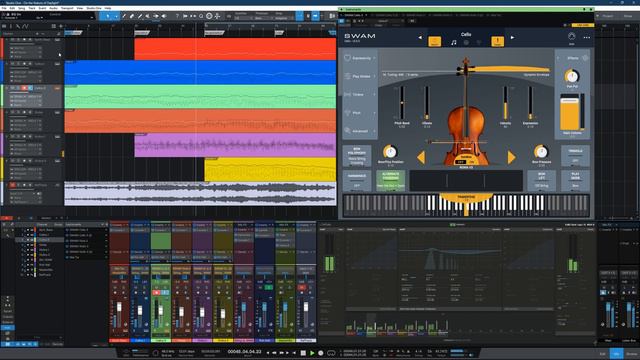Open the Track menu
640x360 pixels.
[x=32, y=8]
